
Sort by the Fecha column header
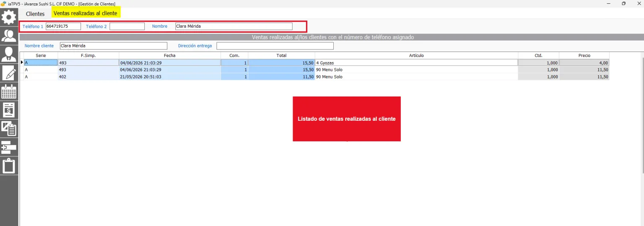[170, 55]
